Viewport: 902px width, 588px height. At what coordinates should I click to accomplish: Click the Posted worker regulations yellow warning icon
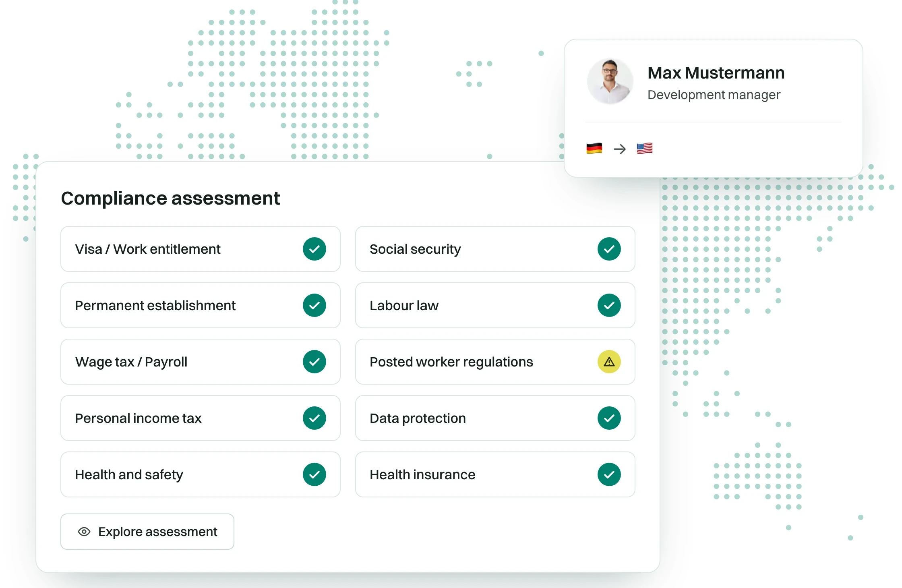(x=609, y=362)
